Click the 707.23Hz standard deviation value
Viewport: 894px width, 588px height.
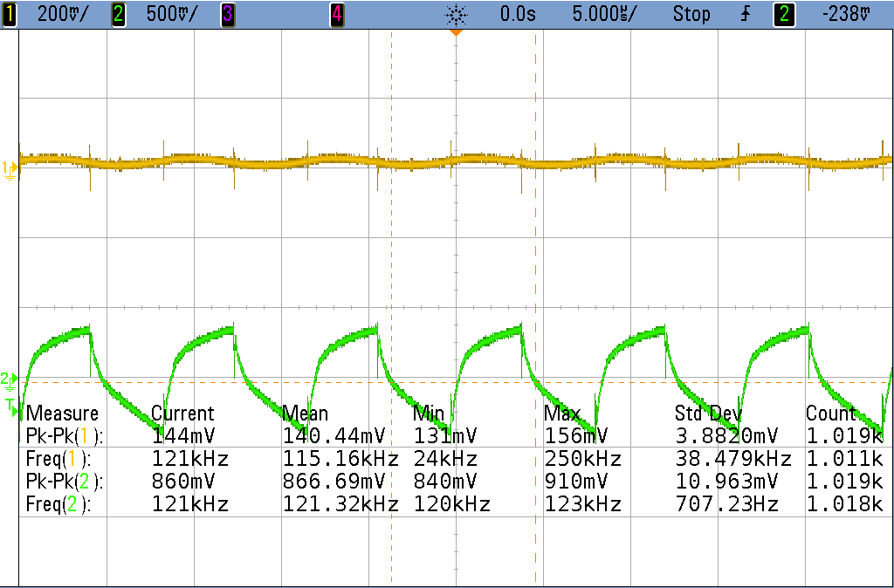coord(726,504)
